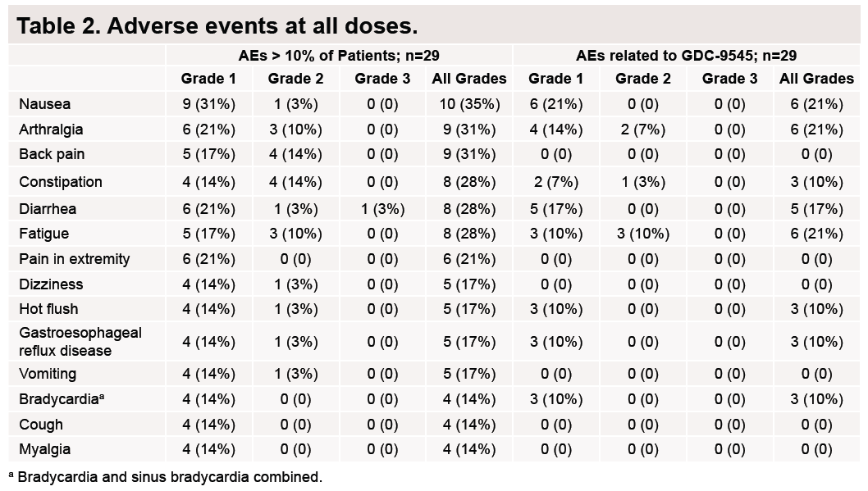Select the Pain in extremity row label
This screenshot has width=868, height=491.
(75, 259)
